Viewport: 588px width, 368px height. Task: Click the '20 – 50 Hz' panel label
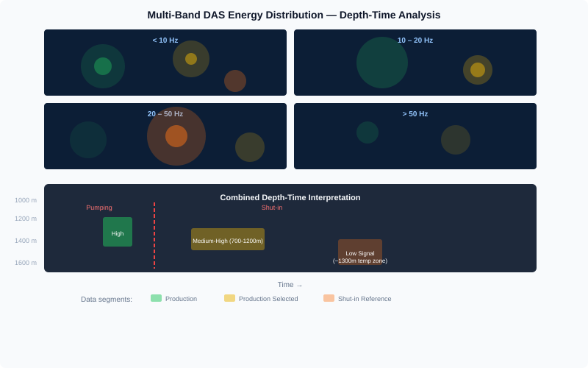165,114
